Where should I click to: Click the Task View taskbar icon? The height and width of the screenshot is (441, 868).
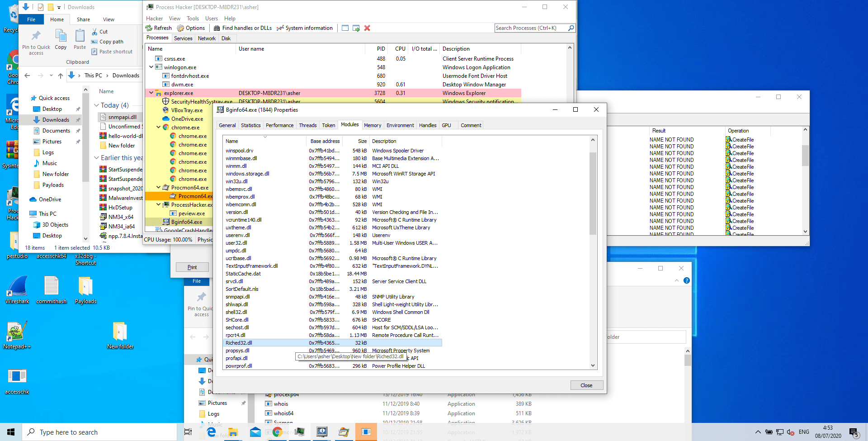point(188,432)
